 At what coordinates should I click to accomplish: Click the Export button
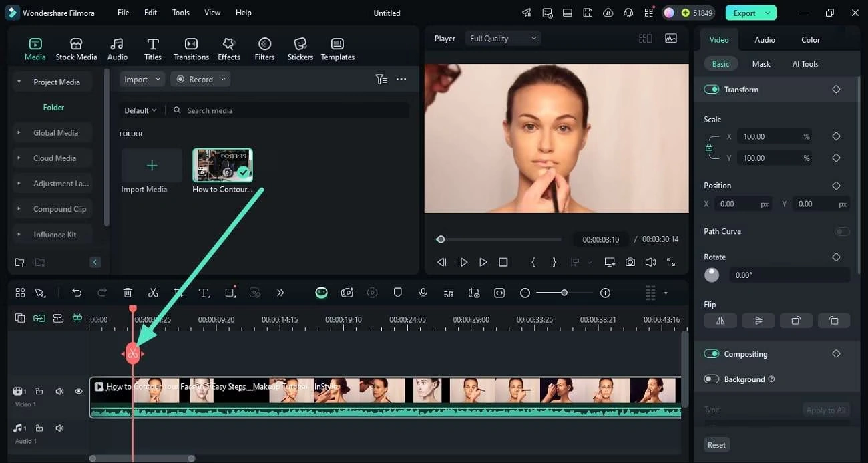click(750, 13)
